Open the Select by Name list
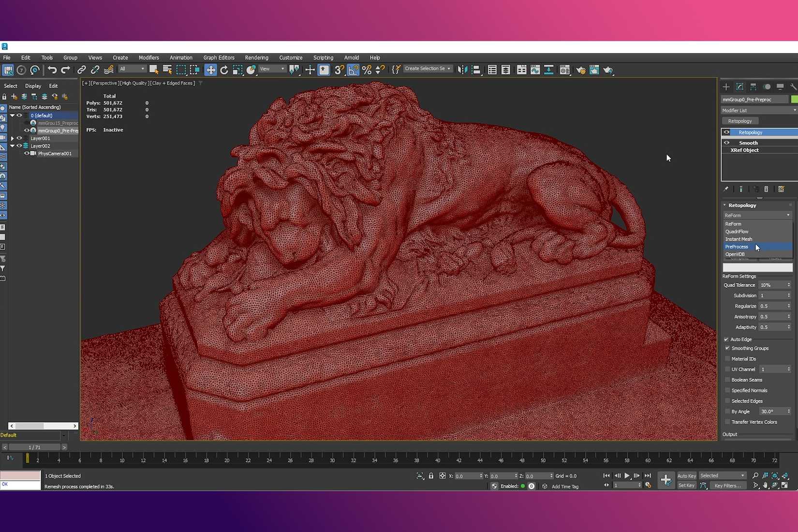Screen dimensions: 798x532 click(x=167, y=70)
